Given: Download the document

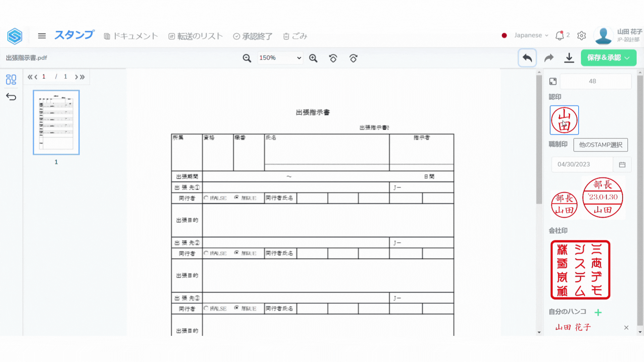Looking at the screenshot, I should click(569, 58).
